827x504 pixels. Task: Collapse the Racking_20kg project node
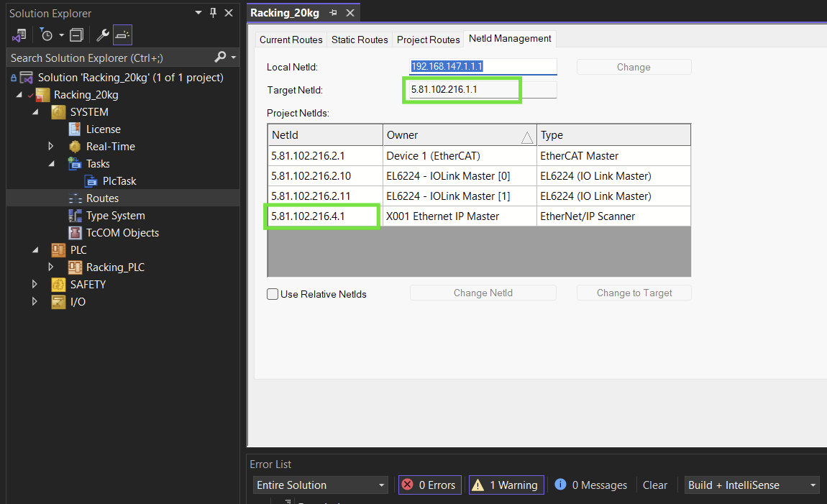pos(19,95)
